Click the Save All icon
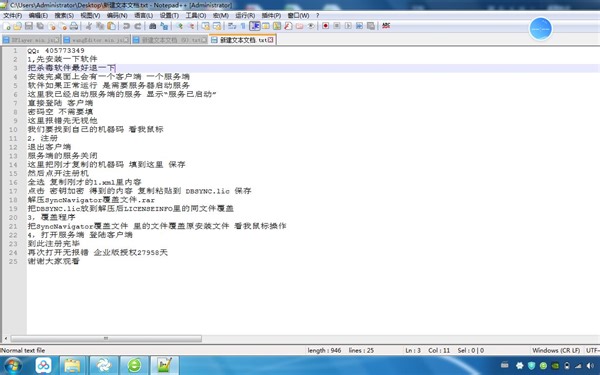 (40, 26)
